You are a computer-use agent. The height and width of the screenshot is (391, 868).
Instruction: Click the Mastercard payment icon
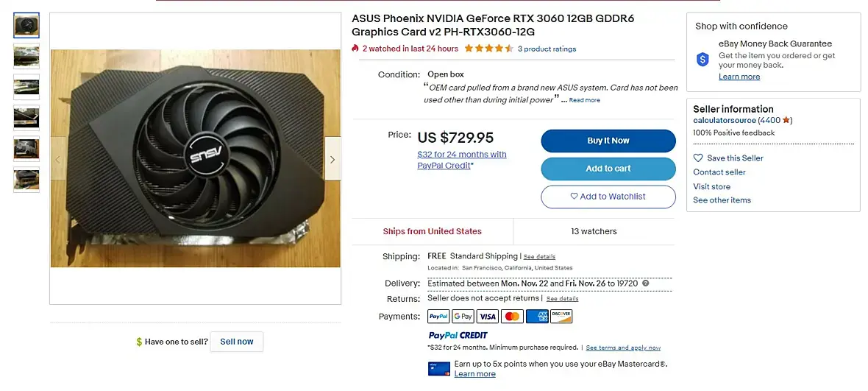[x=512, y=316]
